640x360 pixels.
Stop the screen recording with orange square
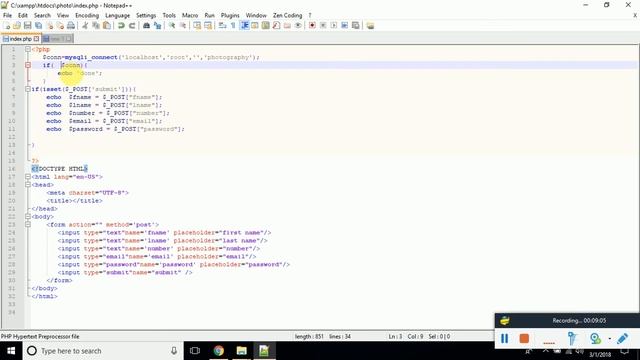(524, 338)
